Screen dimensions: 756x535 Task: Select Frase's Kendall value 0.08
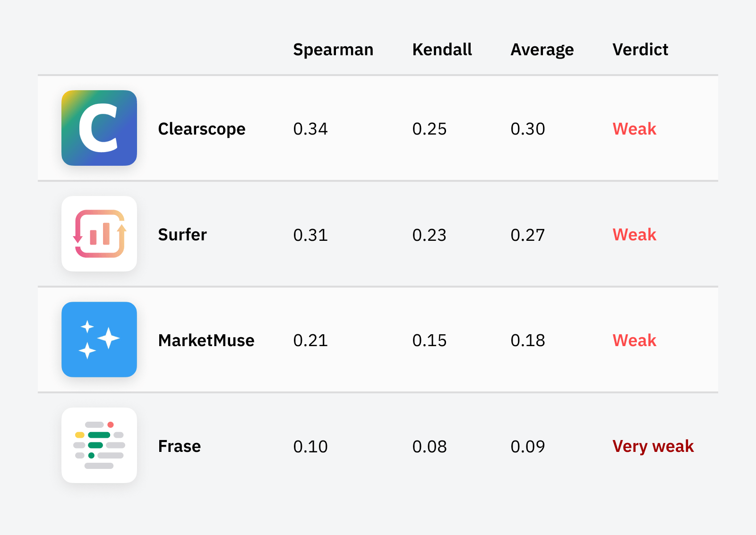(429, 446)
